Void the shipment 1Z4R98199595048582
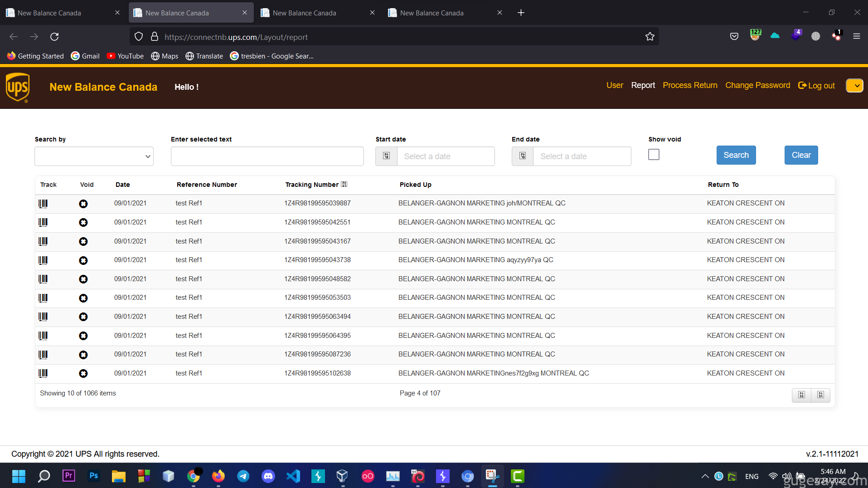This screenshot has height=488, width=868. 83,279
